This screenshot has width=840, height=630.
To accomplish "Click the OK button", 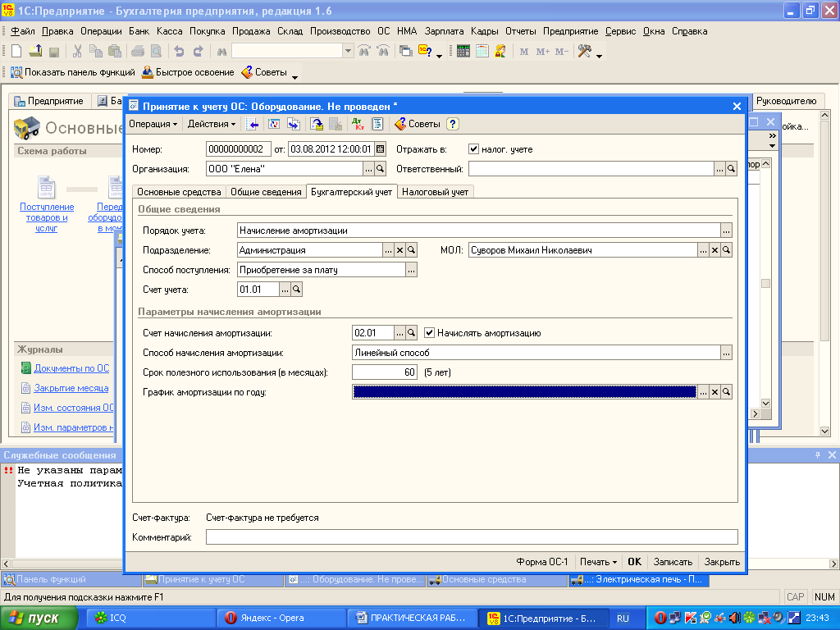I will [x=635, y=562].
